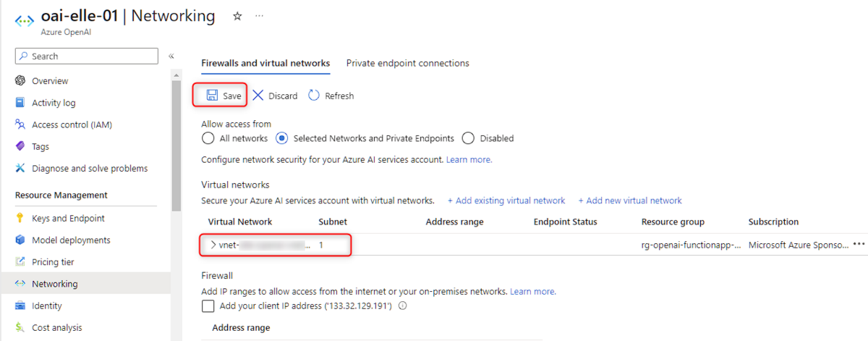Select the Disabled radio button

(x=468, y=138)
